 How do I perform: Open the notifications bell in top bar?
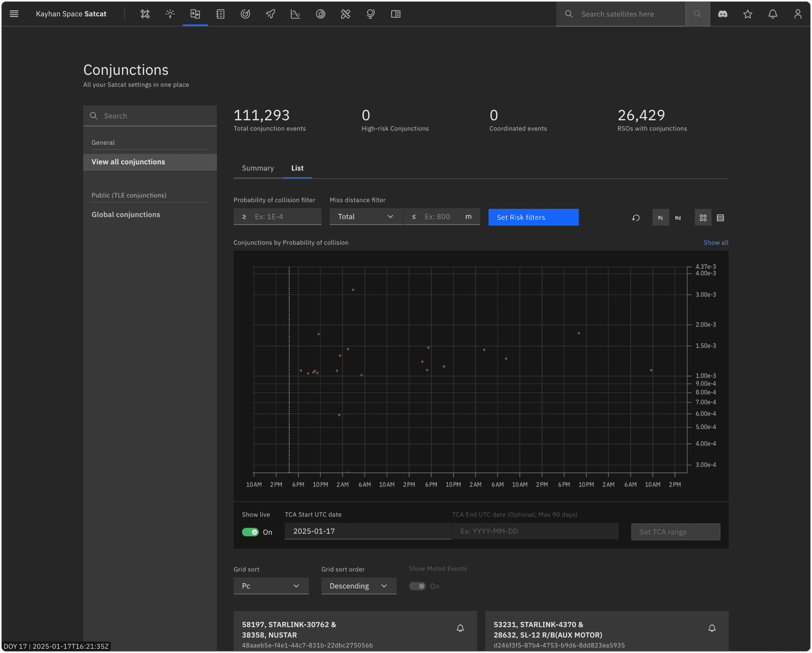[773, 14]
